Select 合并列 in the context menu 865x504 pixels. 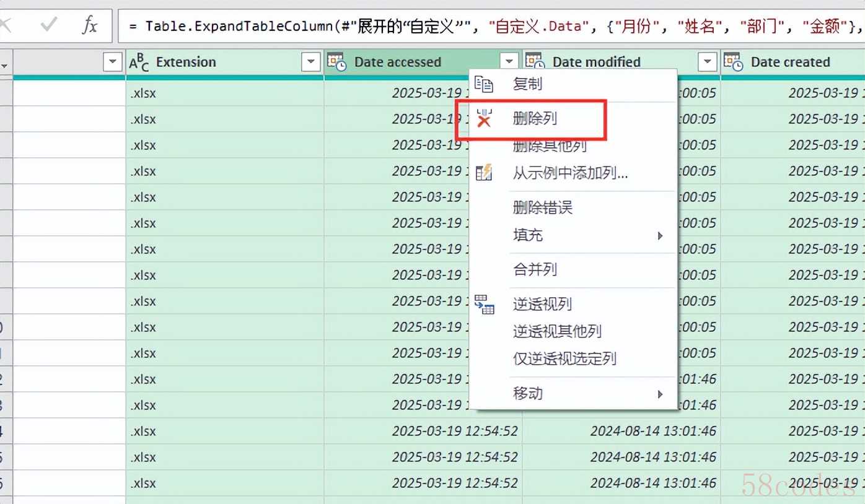click(535, 269)
